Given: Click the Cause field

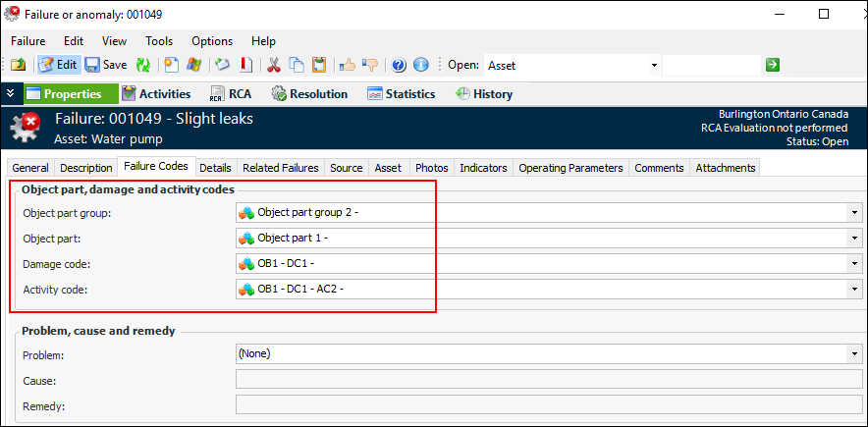Looking at the screenshot, I should (549, 381).
